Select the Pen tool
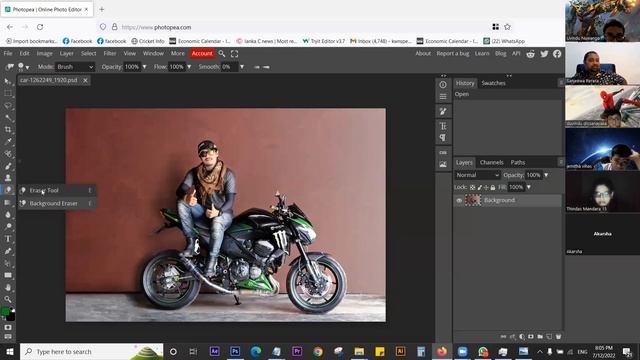Screen dimensions: 640x360 click(x=8, y=251)
